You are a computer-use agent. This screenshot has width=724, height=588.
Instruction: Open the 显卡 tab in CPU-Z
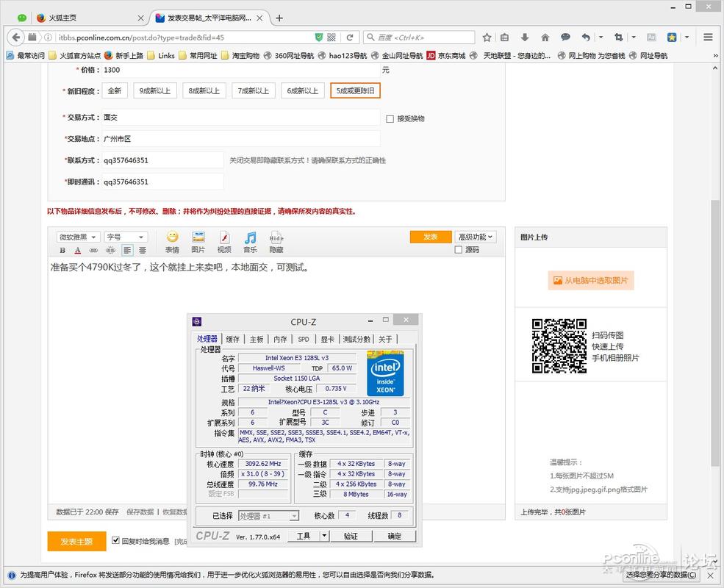pyautogui.click(x=327, y=340)
